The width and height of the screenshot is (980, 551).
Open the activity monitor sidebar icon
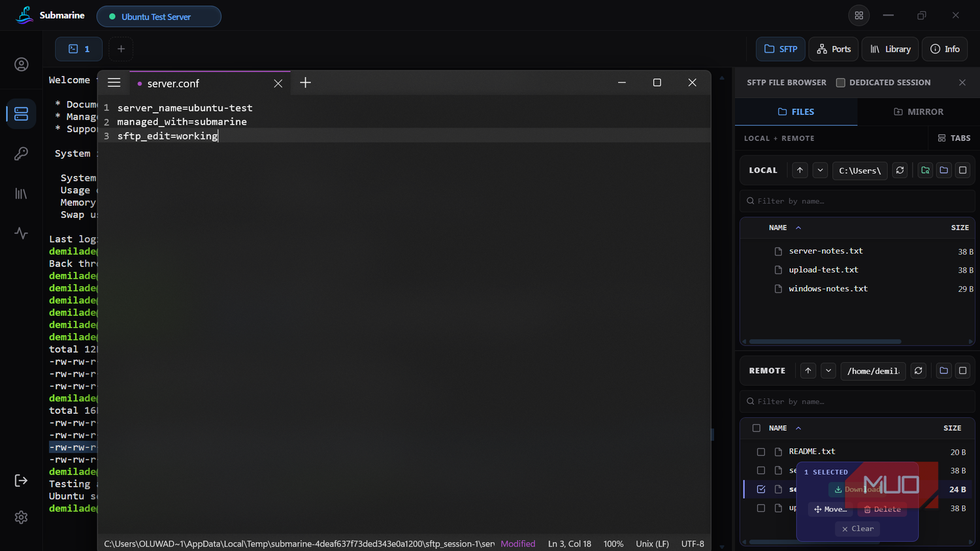(22, 233)
